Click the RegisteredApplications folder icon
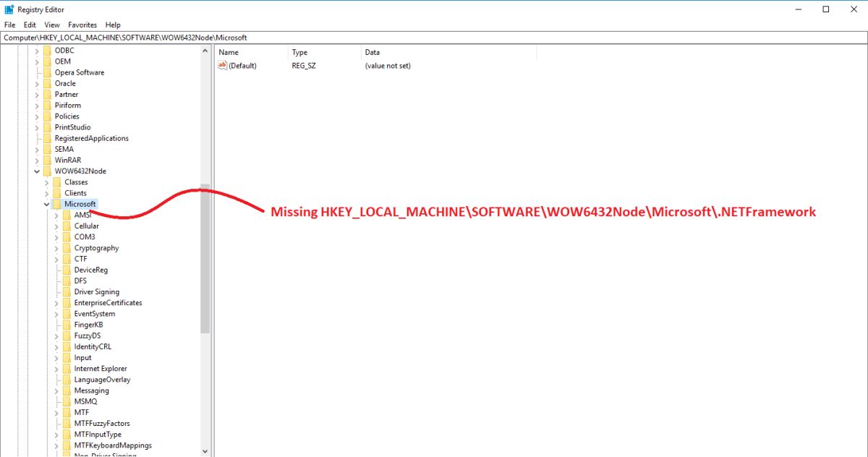The height and width of the screenshot is (457, 868). (x=47, y=138)
